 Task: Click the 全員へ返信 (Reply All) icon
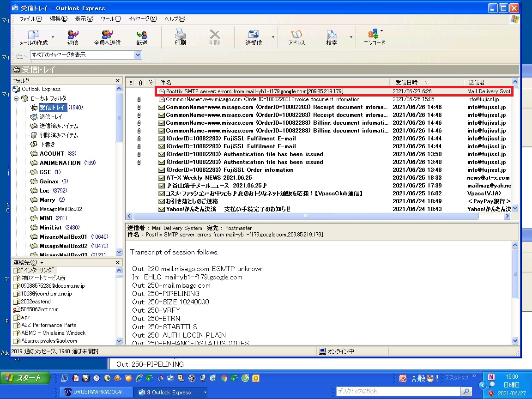click(107, 37)
